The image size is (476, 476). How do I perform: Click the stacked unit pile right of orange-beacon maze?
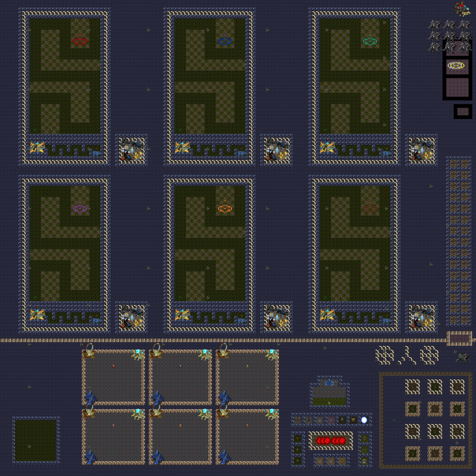pyautogui.click(x=277, y=317)
